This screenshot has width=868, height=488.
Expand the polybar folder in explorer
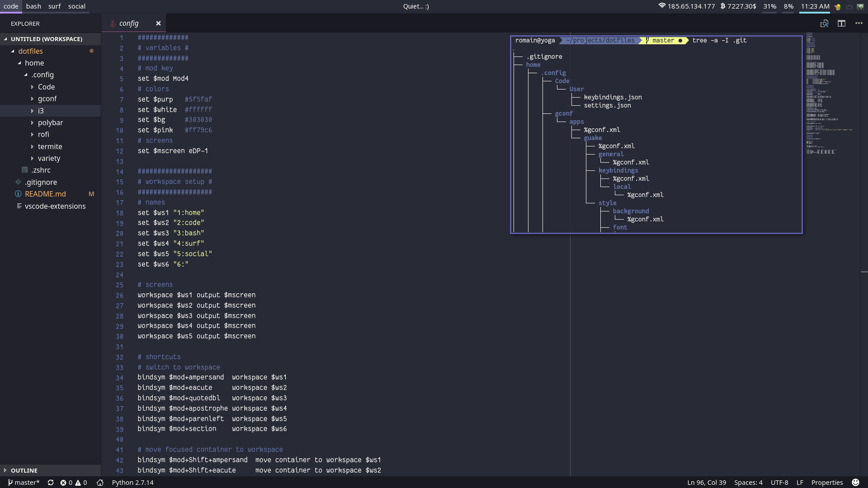pos(50,122)
